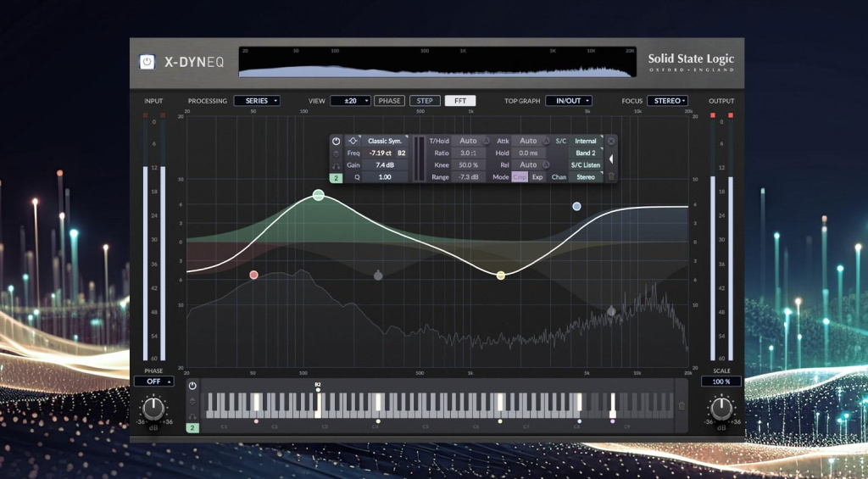Click the Freq value field -7.19 ct

pyautogui.click(x=381, y=153)
